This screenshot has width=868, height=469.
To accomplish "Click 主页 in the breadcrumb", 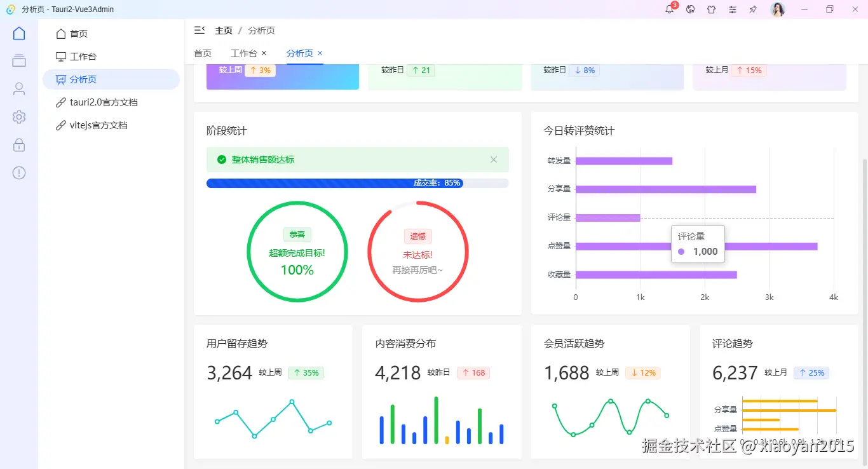I will point(224,31).
